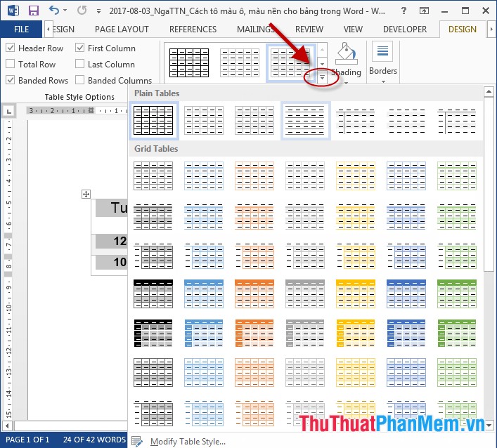Click Modify Table Style... option
The width and height of the screenshot is (497, 448).
pyautogui.click(x=188, y=441)
